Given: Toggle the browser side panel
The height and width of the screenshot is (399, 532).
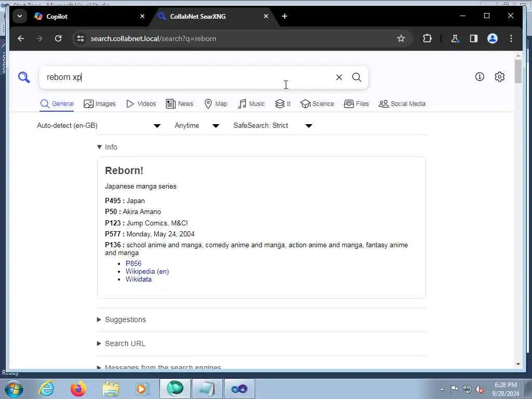Looking at the screenshot, I should click(x=474, y=38).
